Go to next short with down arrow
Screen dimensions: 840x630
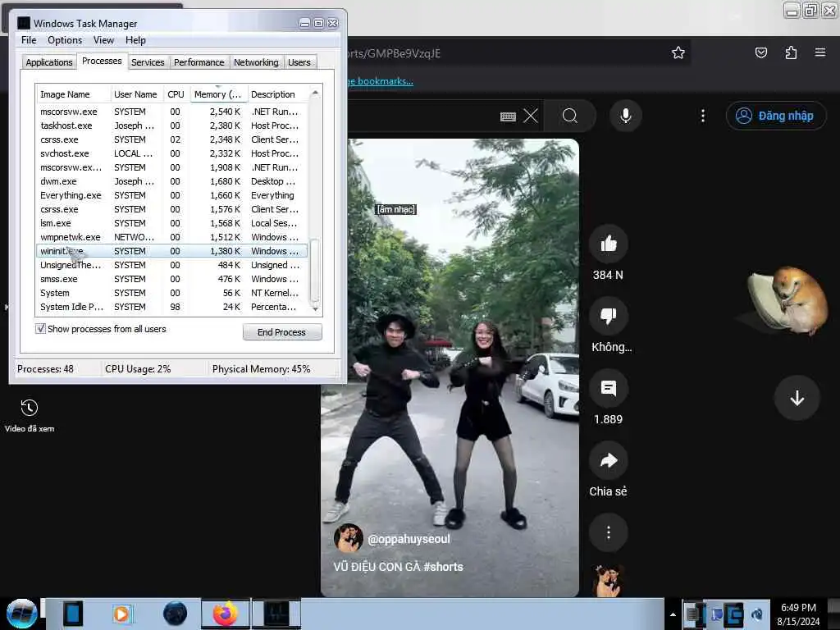[x=797, y=398]
